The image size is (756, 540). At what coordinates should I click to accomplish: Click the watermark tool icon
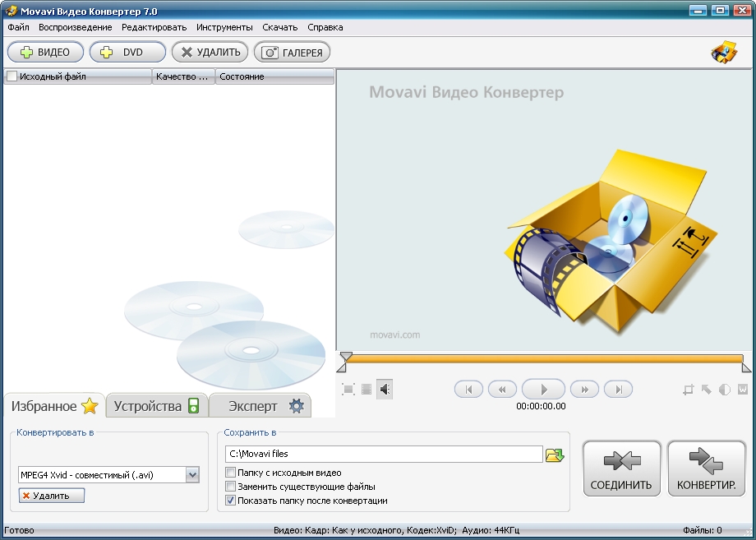point(743,390)
